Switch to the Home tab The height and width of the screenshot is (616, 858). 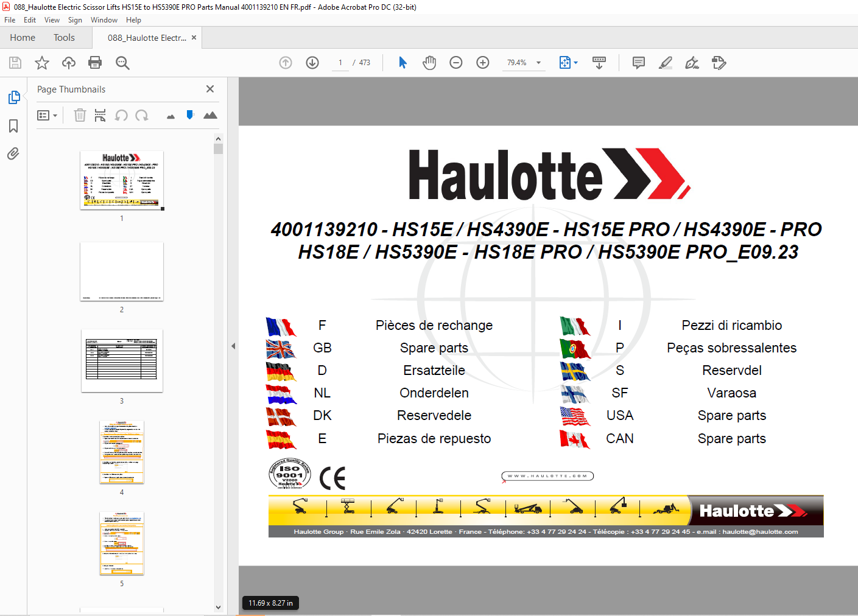pyautogui.click(x=23, y=38)
